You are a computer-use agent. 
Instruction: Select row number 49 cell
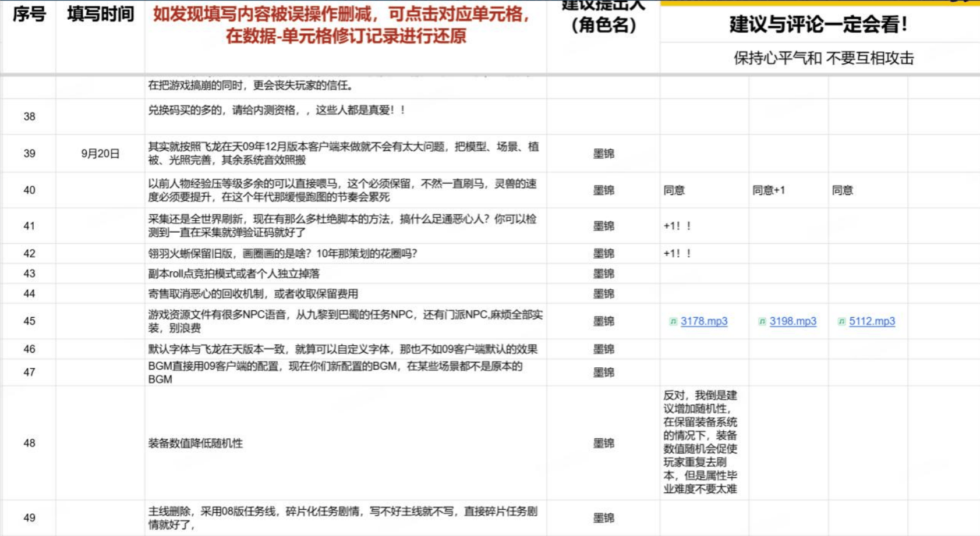[x=29, y=518]
